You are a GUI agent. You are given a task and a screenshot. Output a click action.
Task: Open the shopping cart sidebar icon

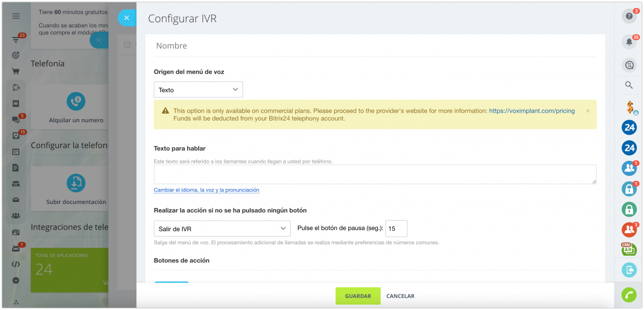point(16,71)
